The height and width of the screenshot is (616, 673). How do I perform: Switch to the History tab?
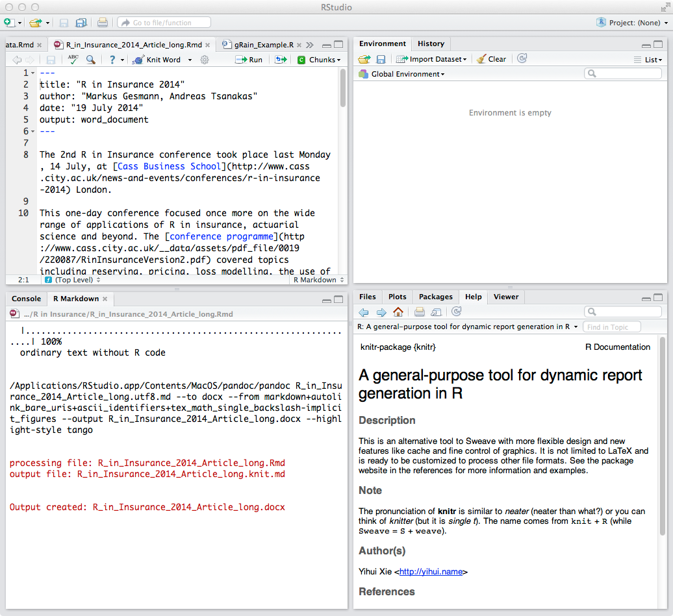(431, 43)
